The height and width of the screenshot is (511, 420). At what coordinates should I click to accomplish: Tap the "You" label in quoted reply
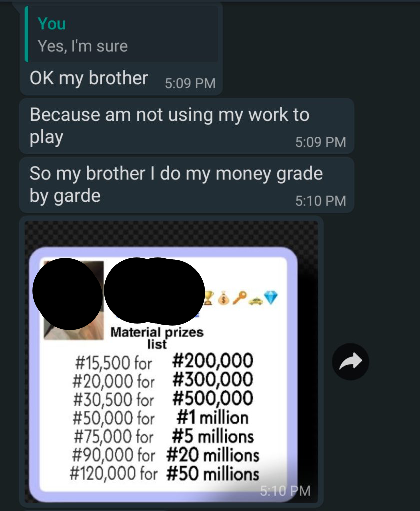point(52,24)
